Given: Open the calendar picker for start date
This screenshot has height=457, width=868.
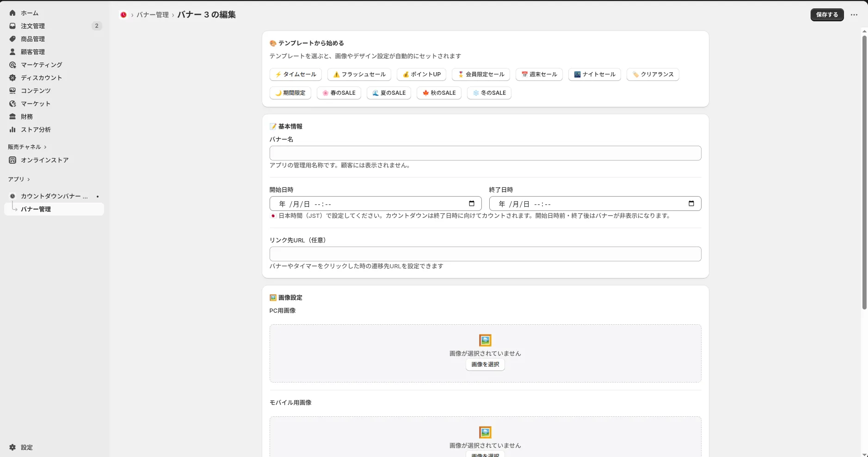Looking at the screenshot, I should coord(471,204).
